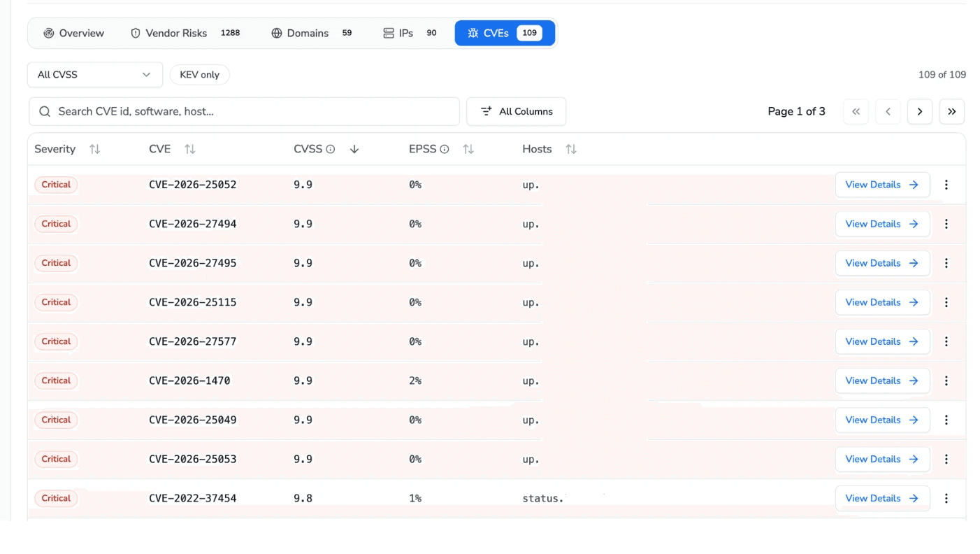The width and height of the screenshot is (980, 554).
Task: Open more options for CVE-2026-25049
Action: (x=946, y=420)
